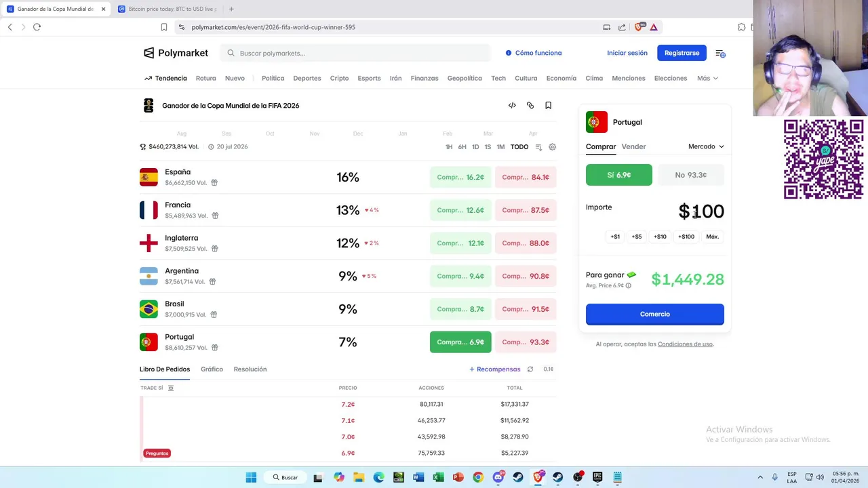Buy No for Francia at 87.5¢

526,210
